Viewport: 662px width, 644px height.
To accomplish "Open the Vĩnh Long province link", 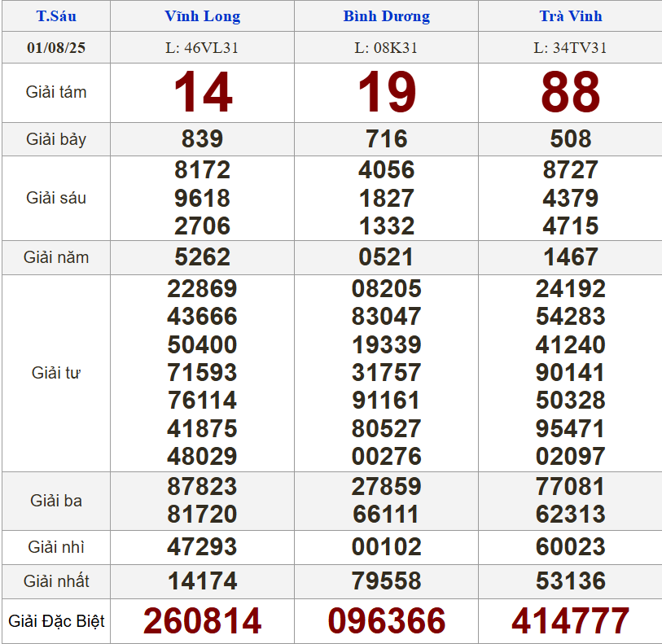I will [x=202, y=16].
